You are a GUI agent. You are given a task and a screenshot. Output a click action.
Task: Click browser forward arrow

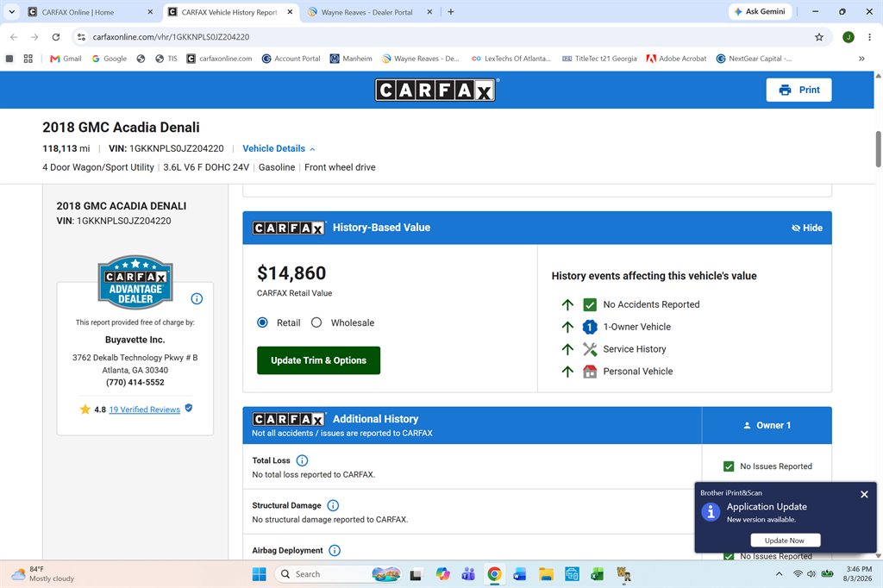click(34, 37)
